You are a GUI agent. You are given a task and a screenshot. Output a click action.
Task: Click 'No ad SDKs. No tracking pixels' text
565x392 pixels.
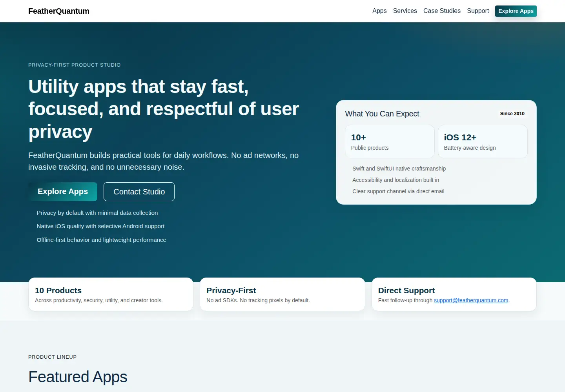coord(258,300)
